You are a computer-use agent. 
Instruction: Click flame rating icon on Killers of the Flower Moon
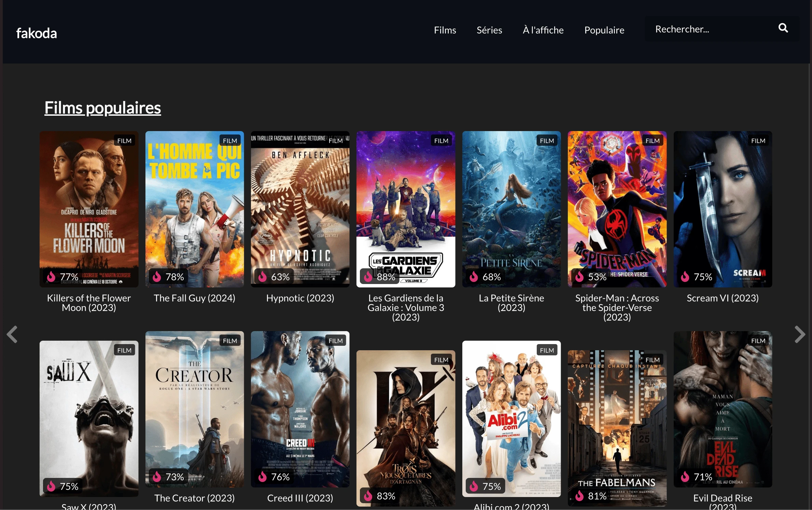pyautogui.click(x=51, y=276)
